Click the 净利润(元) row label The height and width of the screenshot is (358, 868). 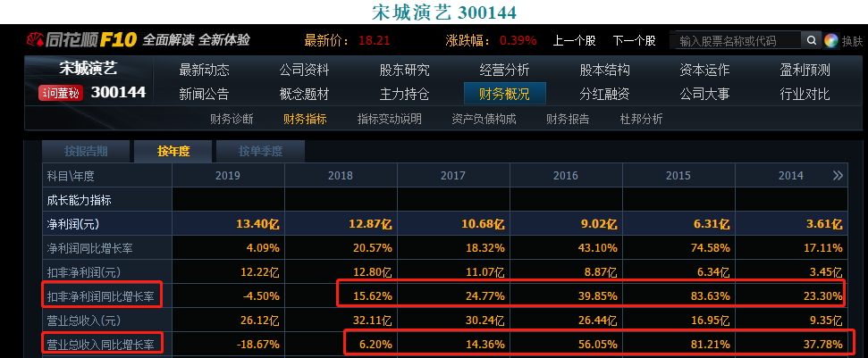click(x=75, y=224)
